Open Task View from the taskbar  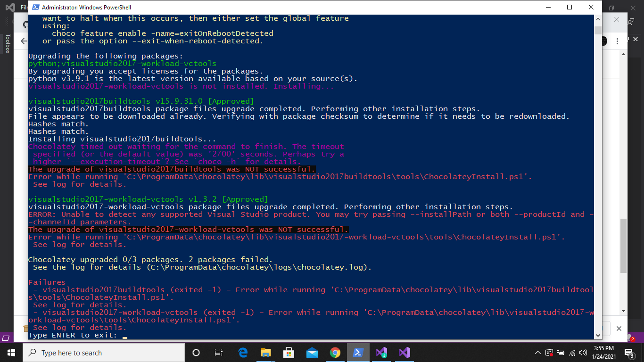[x=219, y=353]
